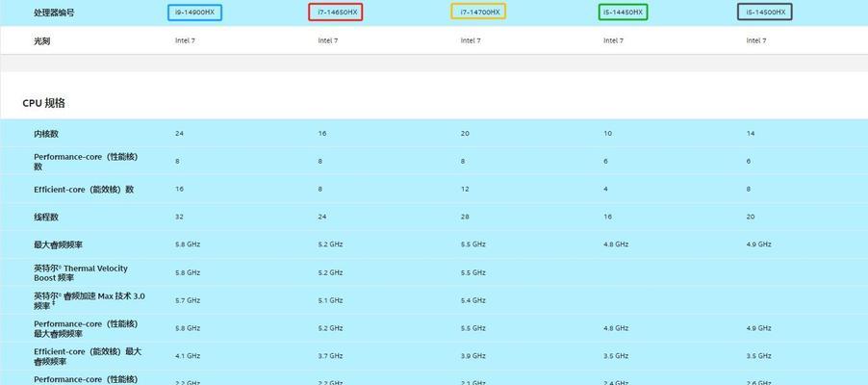The width and height of the screenshot is (868, 385).
Task: Open the i5-14500HX processor link
Action: coord(765,12)
